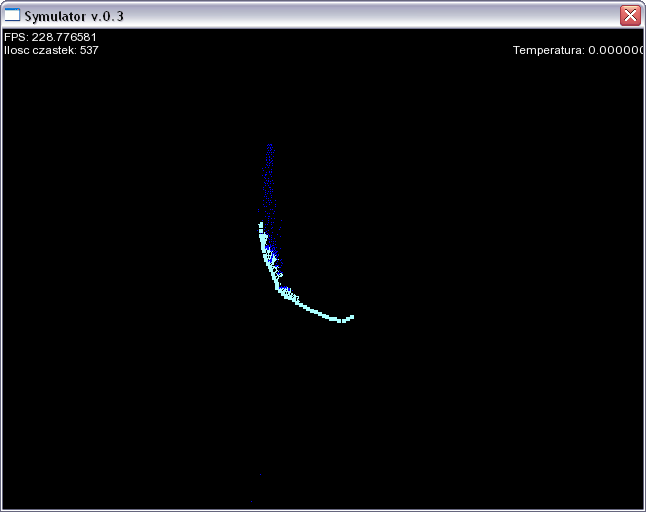This screenshot has height=512, width=646.
Task: Click the "FPS:" label text
Action: point(16,37)
